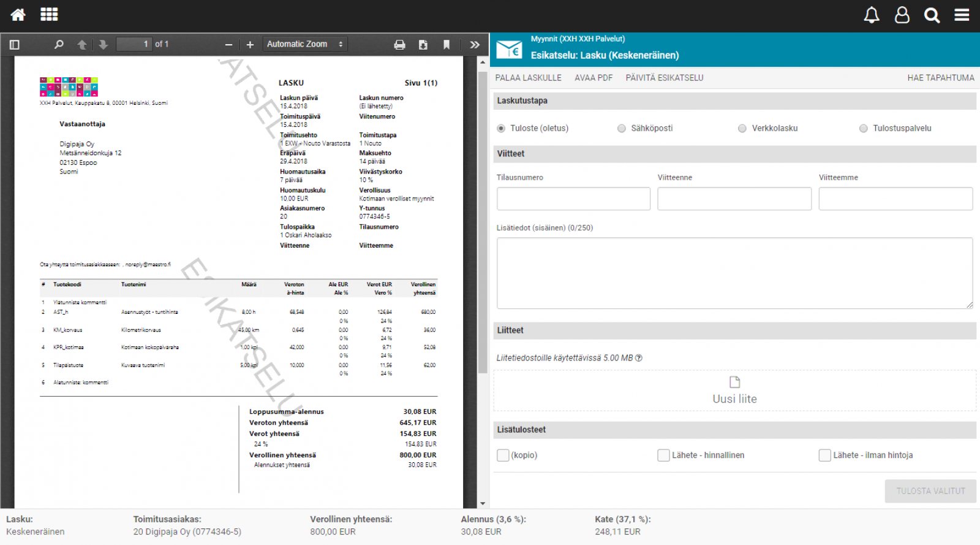Click the invoice envelope icon in header
The width and height of the screenshot is (980, 545).
pyautogui.click(x=509, y=49)
